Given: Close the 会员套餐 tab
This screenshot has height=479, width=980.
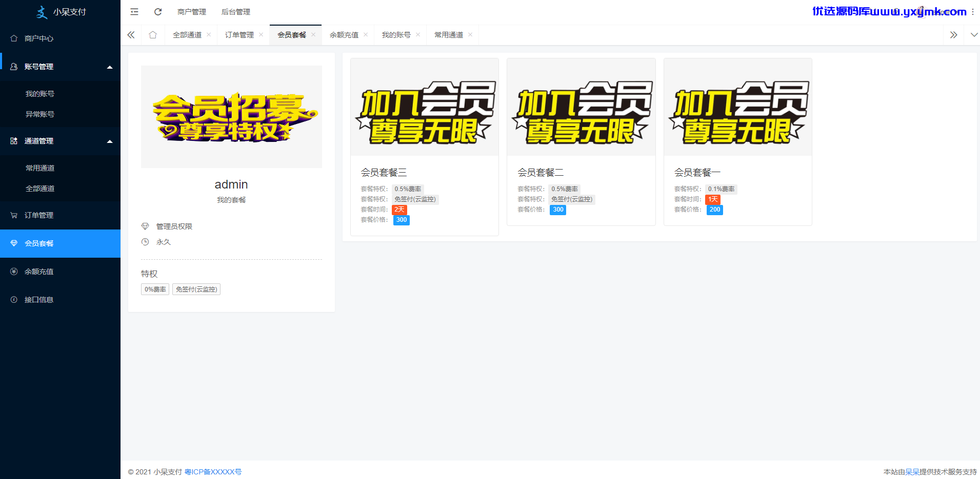Looking at the screenshot, I should click(313, 35).
